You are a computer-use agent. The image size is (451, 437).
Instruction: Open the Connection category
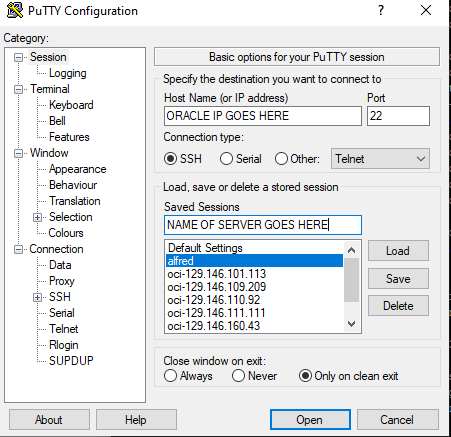point(56,249)
